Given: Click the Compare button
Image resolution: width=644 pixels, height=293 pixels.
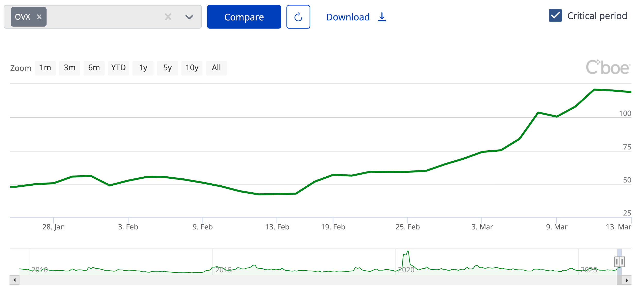Looking at the screenshot, I should tap(244, 17).
